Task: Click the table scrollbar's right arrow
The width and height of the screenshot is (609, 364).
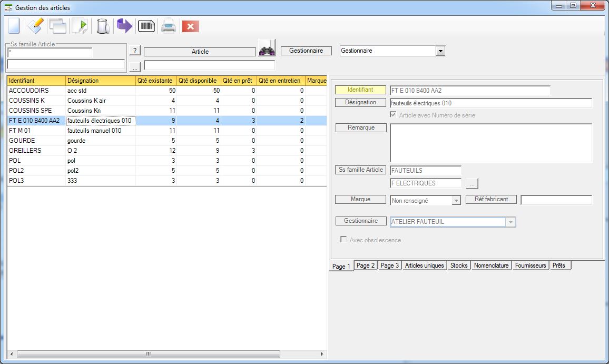Action: tap(322, 355)
